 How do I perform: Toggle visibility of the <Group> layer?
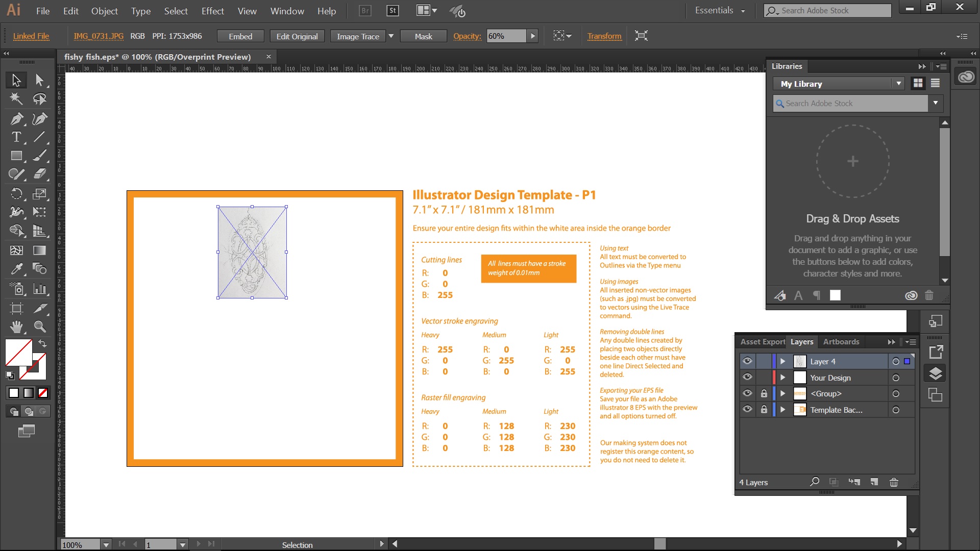pos(747,393)
